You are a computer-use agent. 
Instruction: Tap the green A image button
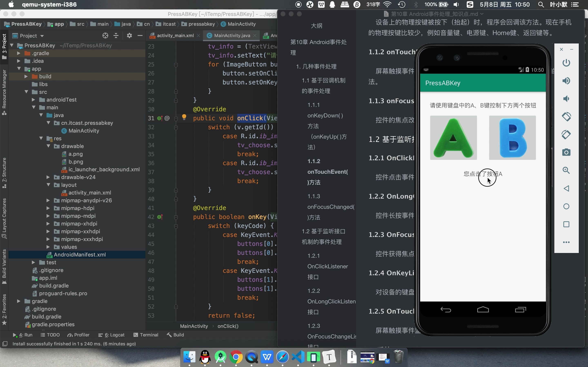453,138
